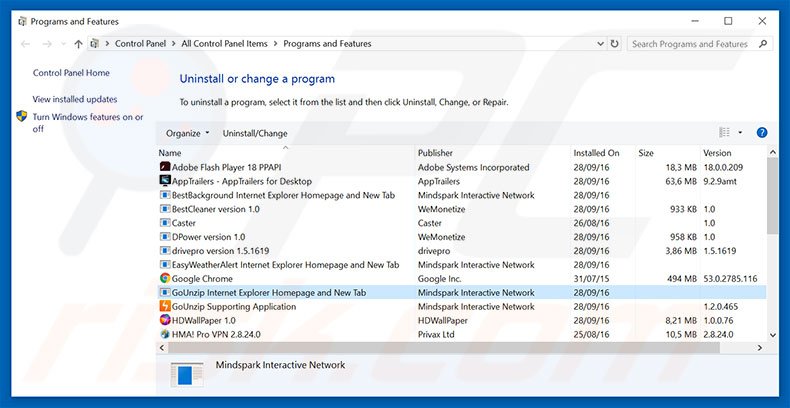The width and height of the screenshot is (790, 408).
Task: Click the change view icon
Action: pyautogui.click(x=725, y=132)
